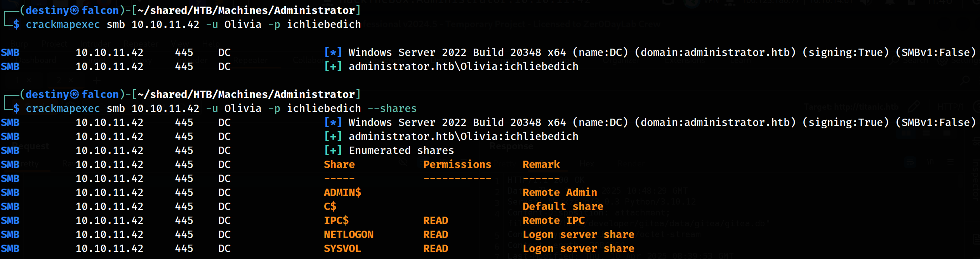Select the C$ share name

click(330, 206)
